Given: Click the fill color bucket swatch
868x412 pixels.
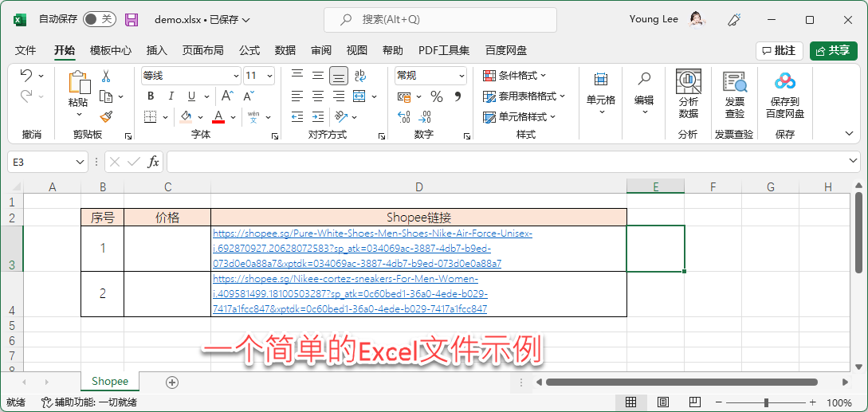Looking at the screenshot, I should (x=186, y=117).
